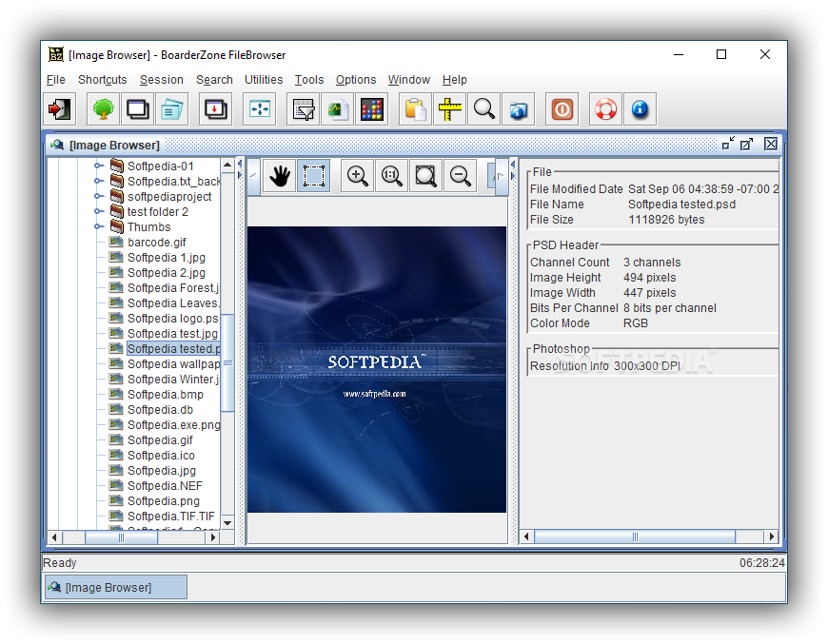Screen dimensions: 828x644
Task: Click the Softpedia preview image
Action: coord(377,369)
